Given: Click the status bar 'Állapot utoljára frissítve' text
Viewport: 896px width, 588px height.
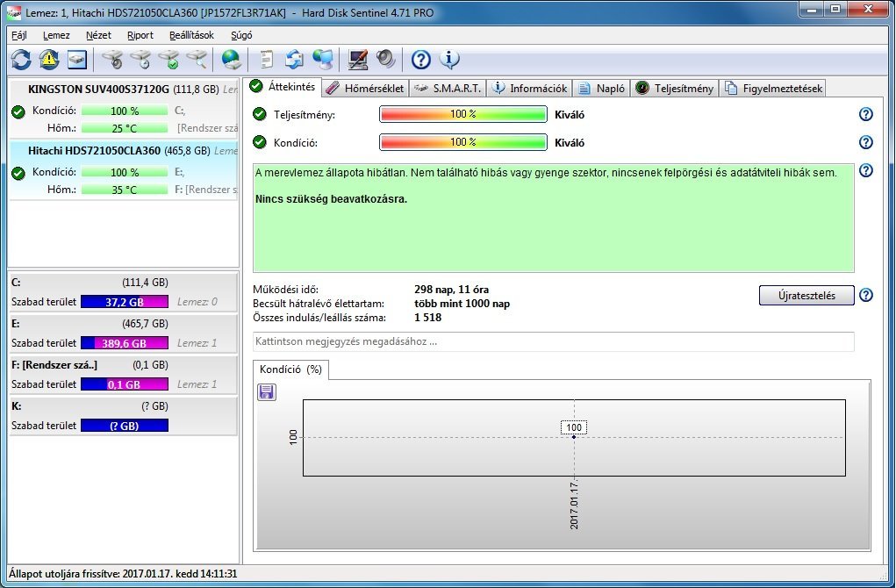Looking at the screenshot, I should pyautogui.click(x=123, y=574).
